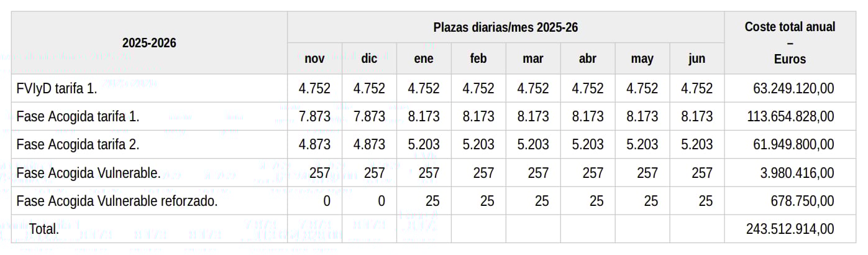Click the 'FVIyD tarifa 1.' row label
The width and height of the screenshot is (868, 255).
pos(57,88)
